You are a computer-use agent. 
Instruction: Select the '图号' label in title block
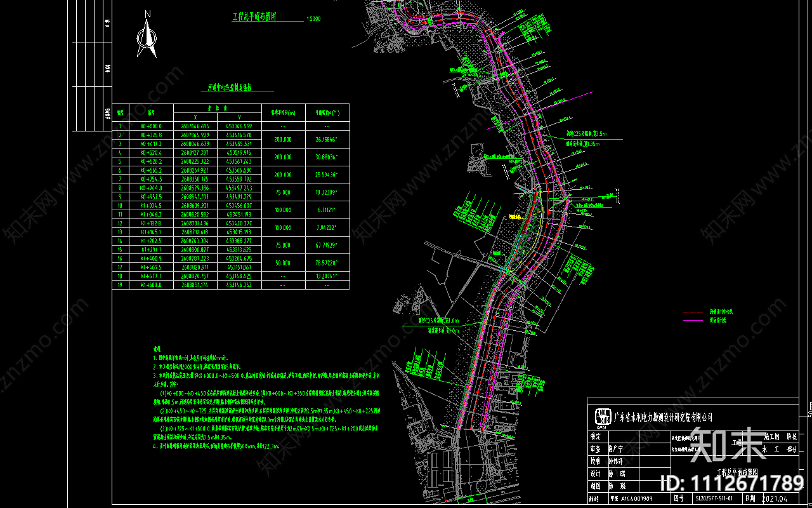pyautogui.click(x=679, y=498)
